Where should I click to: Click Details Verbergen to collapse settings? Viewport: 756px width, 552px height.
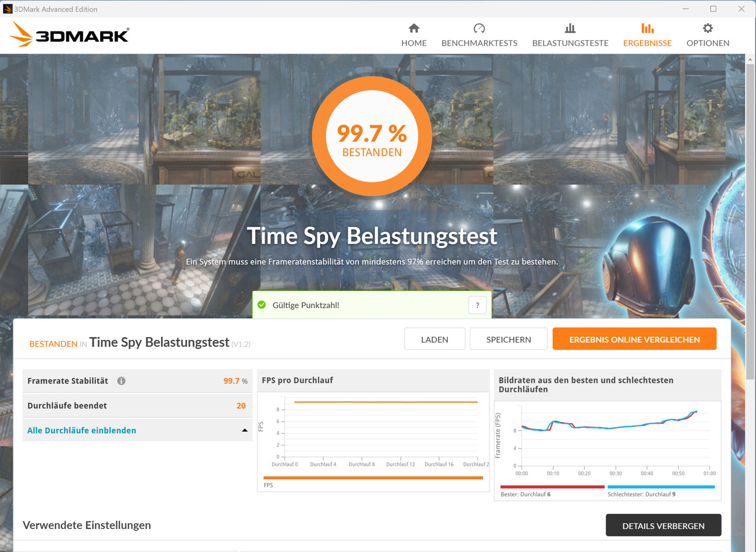663,525
